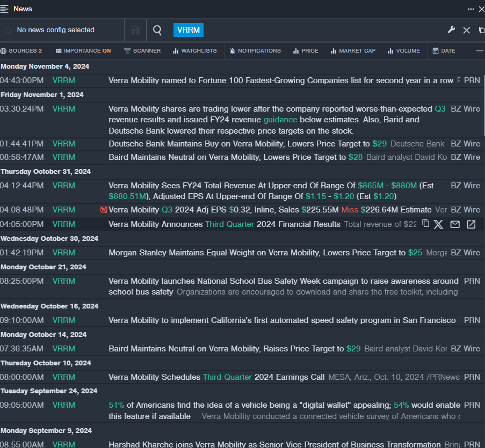
Task: Clear the VRRM search with X
Action: point(466,31)
